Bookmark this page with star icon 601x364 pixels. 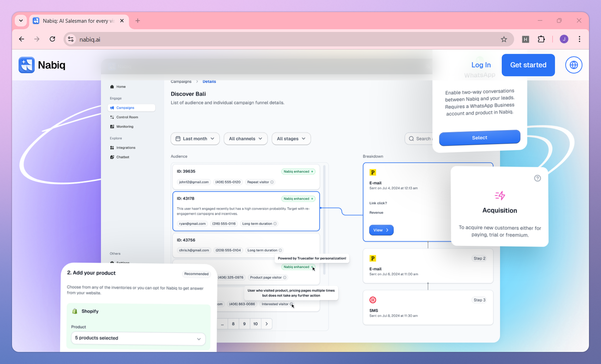tap(504, 39)
